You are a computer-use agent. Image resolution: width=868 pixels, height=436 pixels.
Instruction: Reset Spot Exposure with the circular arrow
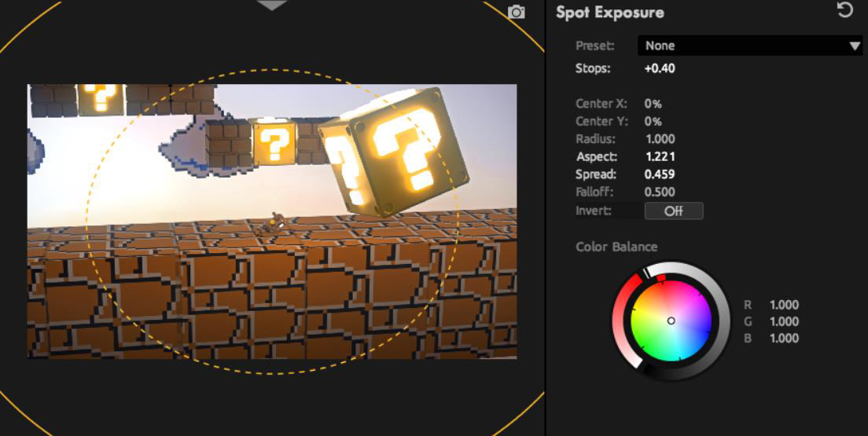pos(844,9)
